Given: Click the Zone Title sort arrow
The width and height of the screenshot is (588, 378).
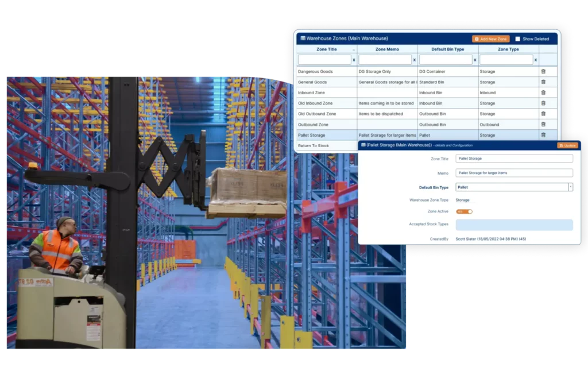Looking at the screenshot, I should click(353, 49).
